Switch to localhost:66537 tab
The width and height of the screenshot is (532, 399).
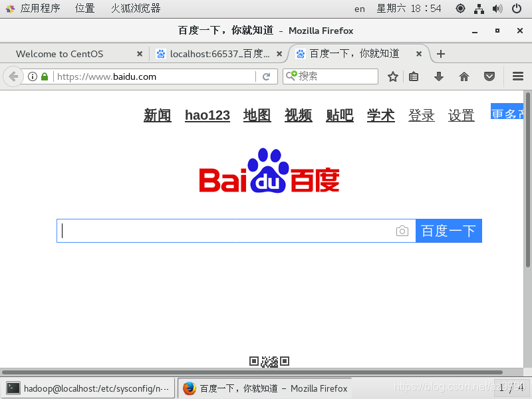click(x=217, y=54)
